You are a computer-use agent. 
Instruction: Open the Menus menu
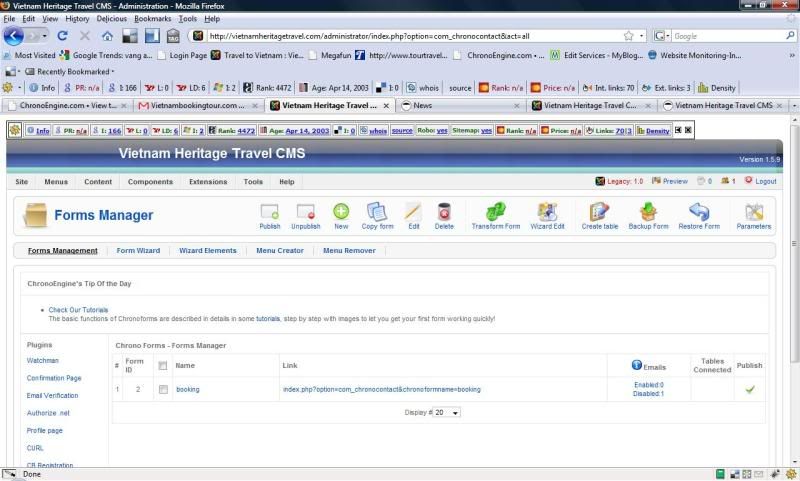click(56, 182)
